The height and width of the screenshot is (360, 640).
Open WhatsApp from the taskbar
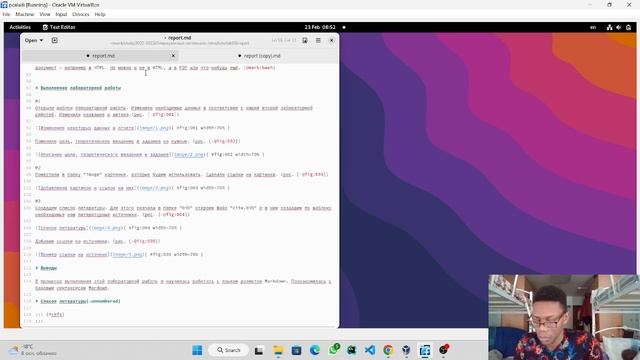(334, 349)
